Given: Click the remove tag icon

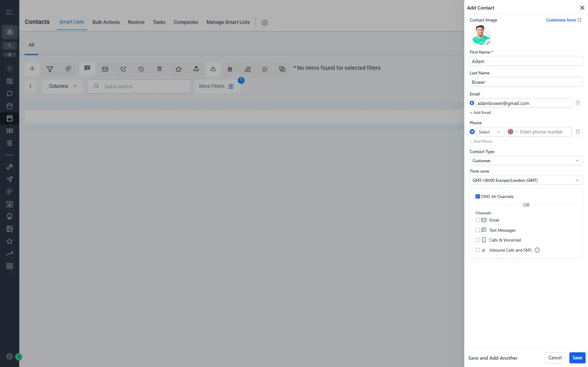Looking at the screenshot, I should 141,69.
